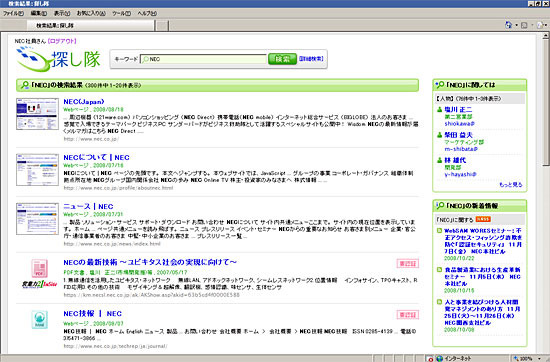
Task: Open the 食品製造業における生産革新セミナー item
Action: [x=482, y=277]
